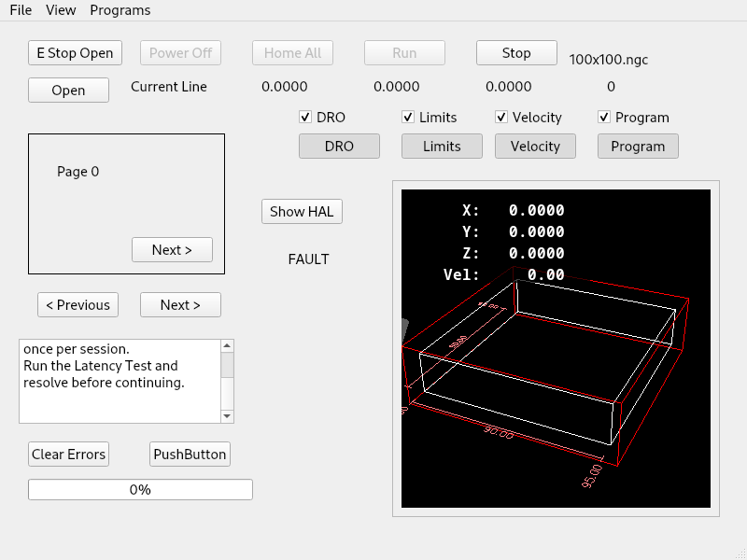Open the View menu

point(61,10)
